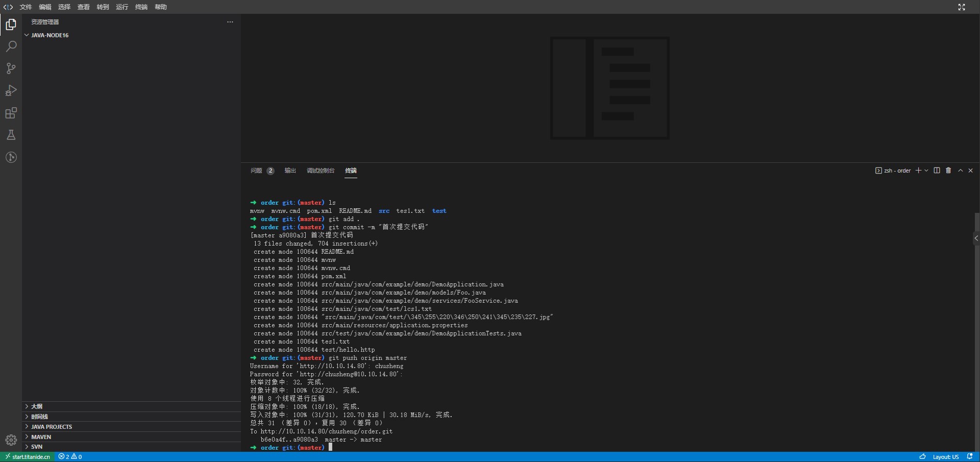Switch to the 调试控制台 panel tab

(x=321, y=171)
